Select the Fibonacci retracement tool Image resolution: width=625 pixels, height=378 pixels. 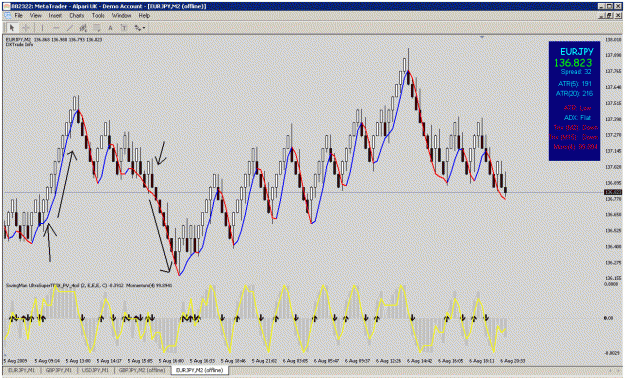click(x=96, y=28)
